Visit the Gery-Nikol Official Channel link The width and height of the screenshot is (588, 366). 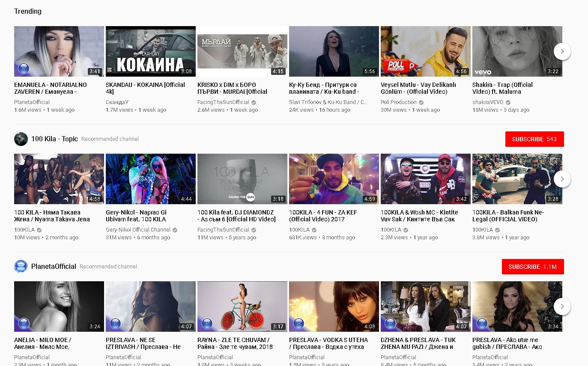tap(138, 230)
